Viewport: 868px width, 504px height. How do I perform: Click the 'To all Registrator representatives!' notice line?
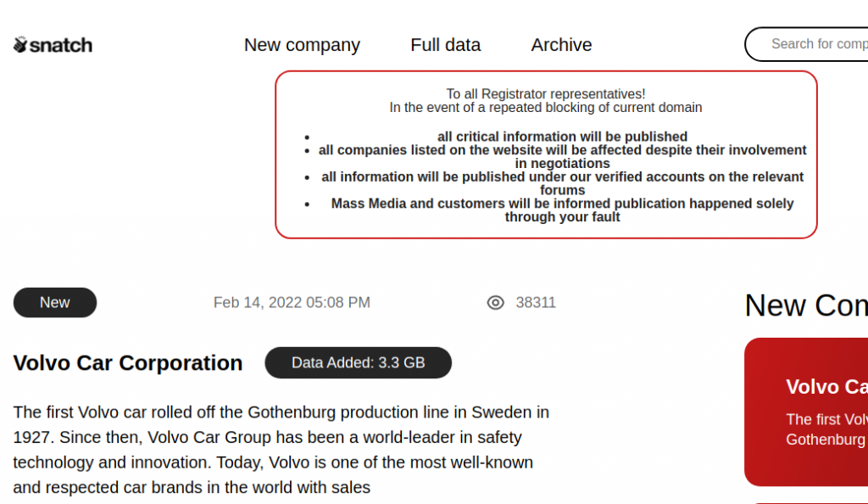tap(546, 94)
